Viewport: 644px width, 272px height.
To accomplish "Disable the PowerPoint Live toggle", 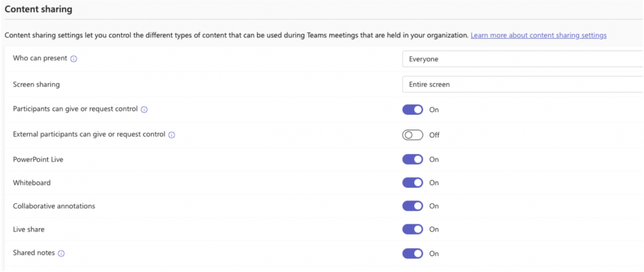I will click(x=412, y=159).
